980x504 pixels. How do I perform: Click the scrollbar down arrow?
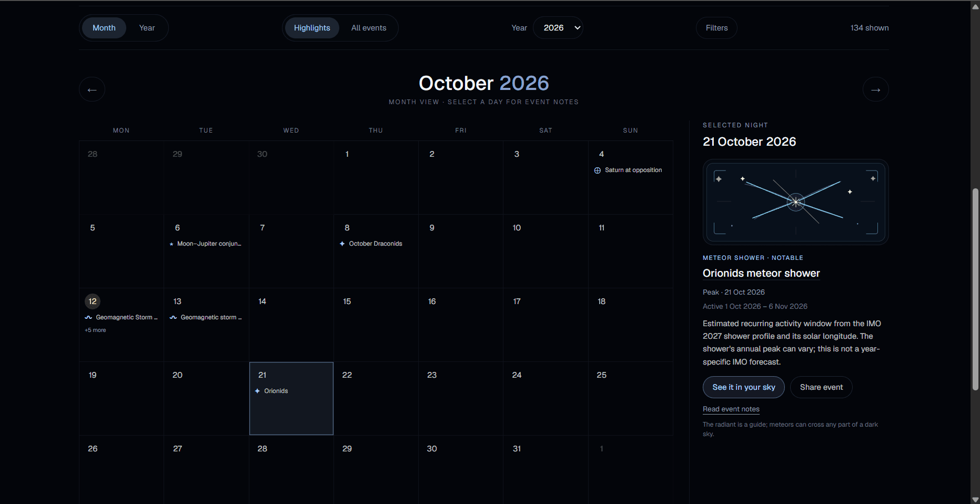pos(975,499)
